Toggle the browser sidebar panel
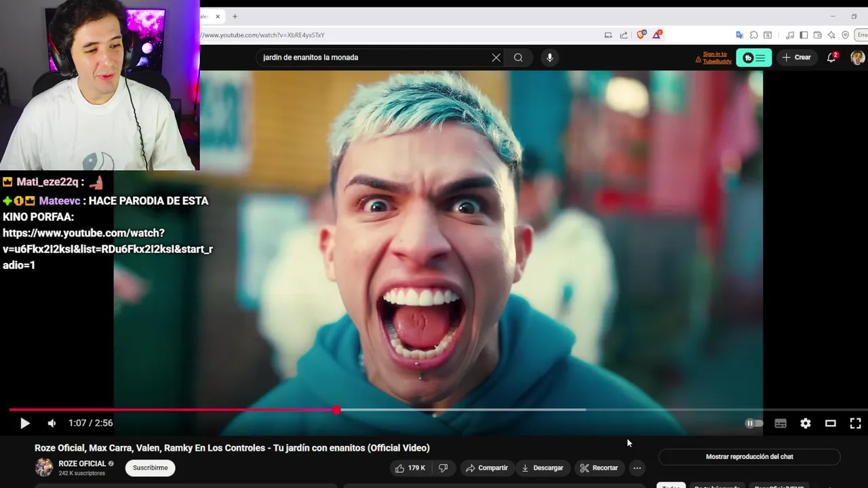 pos(804,35)
